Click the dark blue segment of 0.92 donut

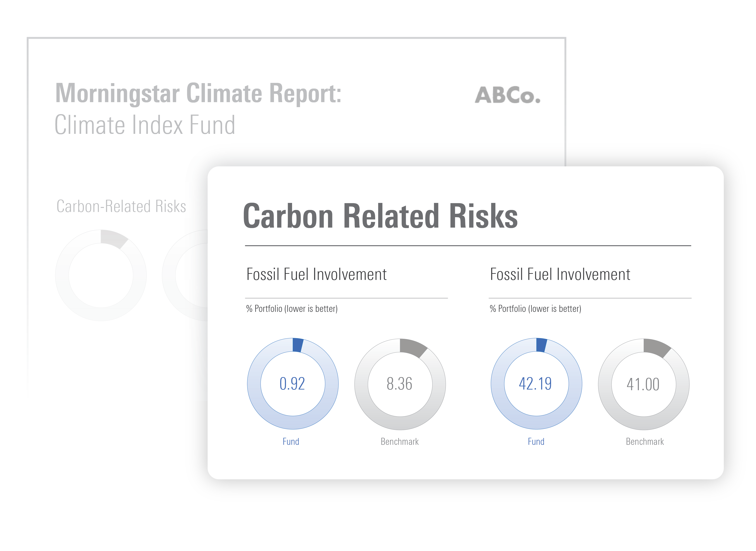click(298, 345)
